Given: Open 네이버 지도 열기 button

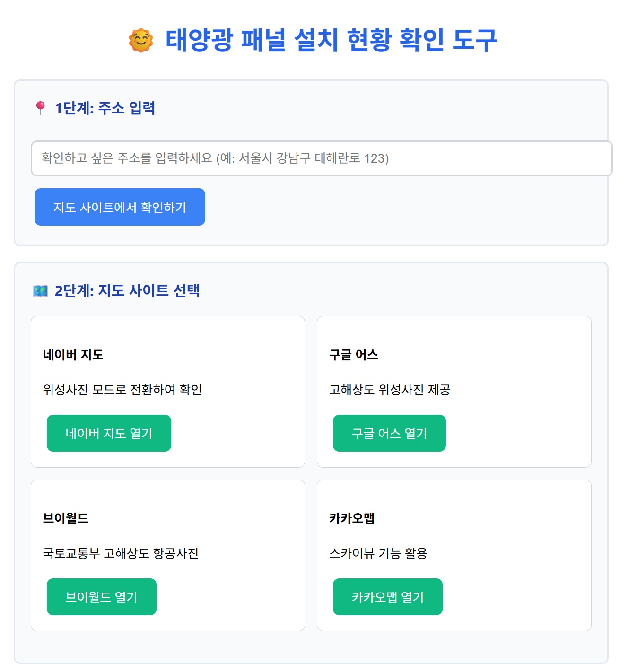Looking at the screenshot, I should tap(109, 433).
